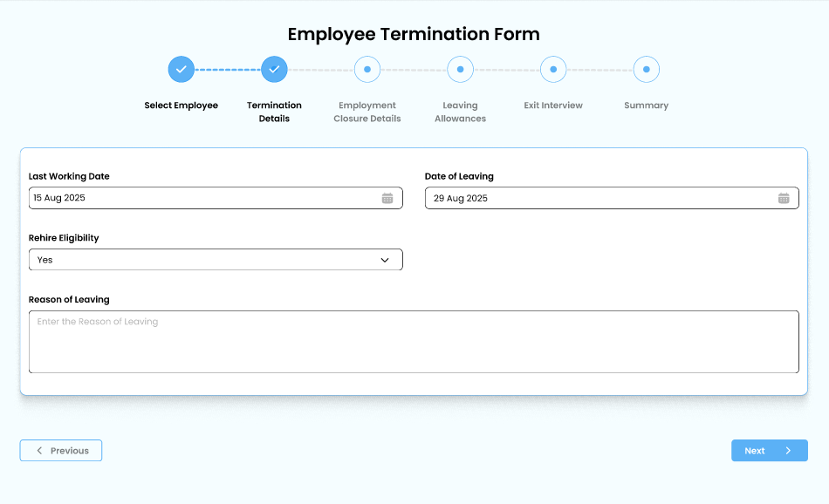Open calendar picker for Last Working Date
This screenshot has height=504, width=829.
coord(387,198)
